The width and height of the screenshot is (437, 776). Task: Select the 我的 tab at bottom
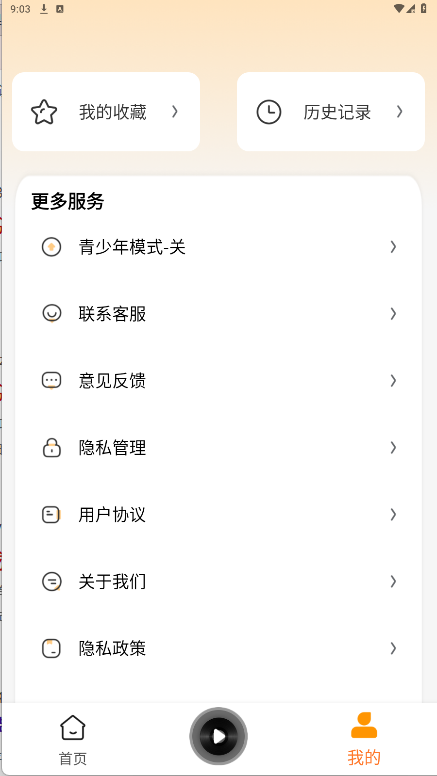pos(364,739)
